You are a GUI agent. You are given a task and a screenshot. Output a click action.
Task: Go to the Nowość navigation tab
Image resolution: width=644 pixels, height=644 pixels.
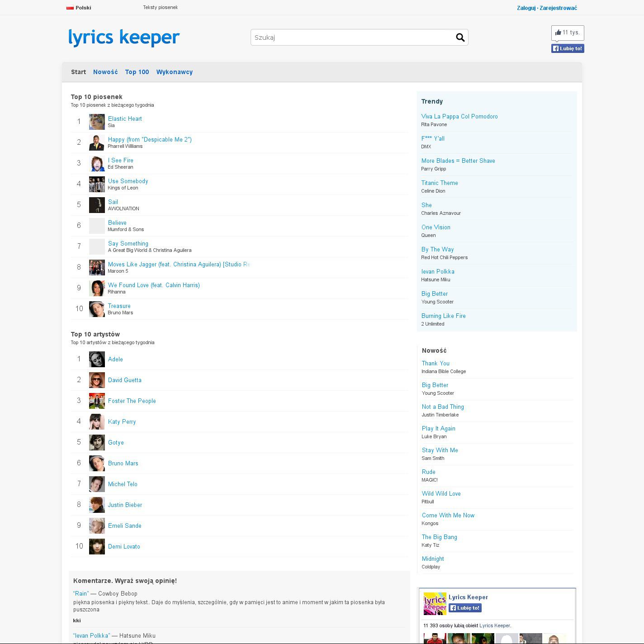[105, 72]
